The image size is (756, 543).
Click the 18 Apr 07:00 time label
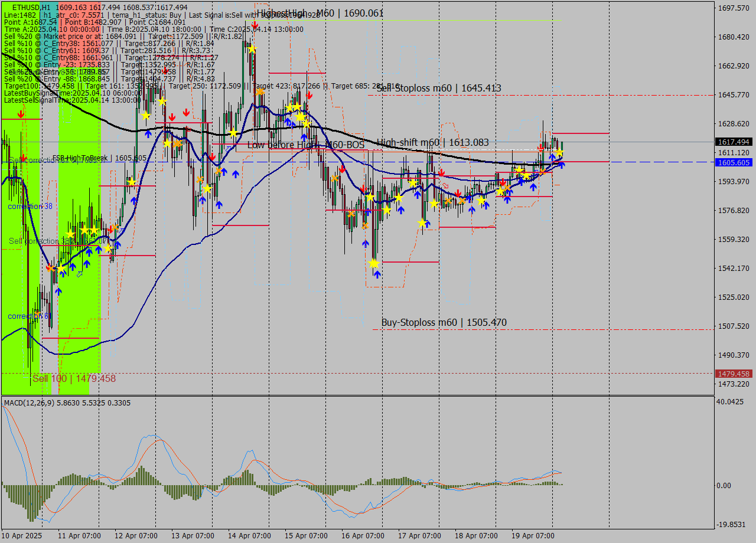476,536
